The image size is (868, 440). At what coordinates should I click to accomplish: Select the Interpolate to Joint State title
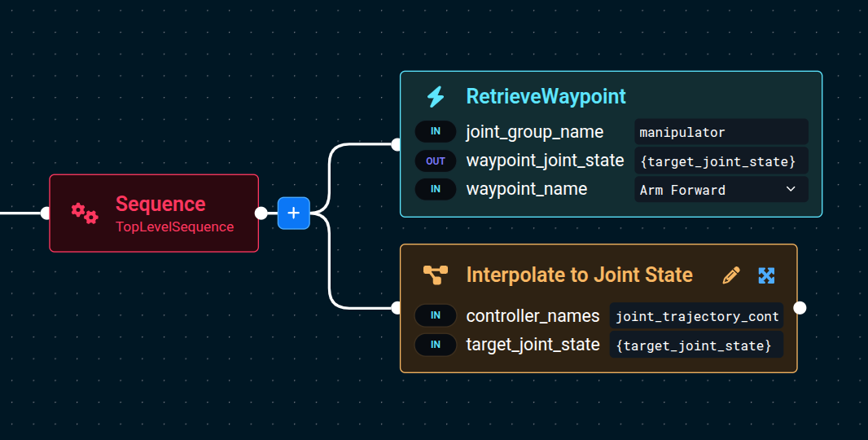point(580,275)
